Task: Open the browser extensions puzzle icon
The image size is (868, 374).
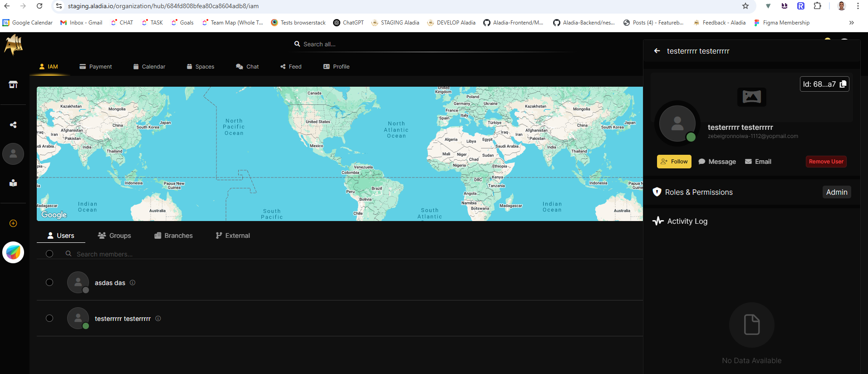Action: [x=817, y=6]
